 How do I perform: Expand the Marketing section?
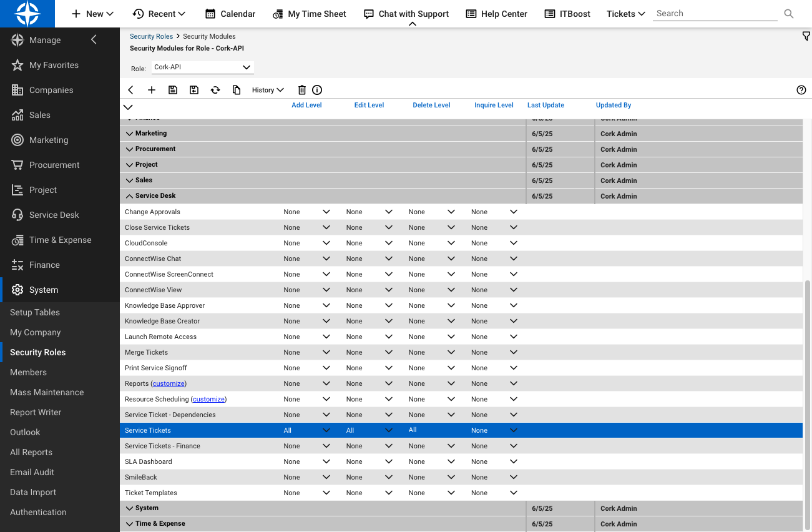(x=130, y=134)
